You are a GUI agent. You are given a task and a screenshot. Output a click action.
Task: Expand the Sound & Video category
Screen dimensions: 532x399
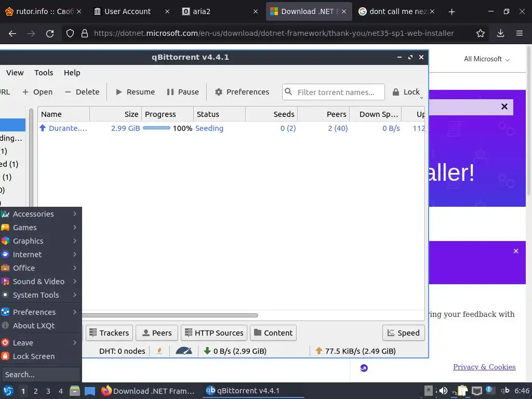click(40, 282)
